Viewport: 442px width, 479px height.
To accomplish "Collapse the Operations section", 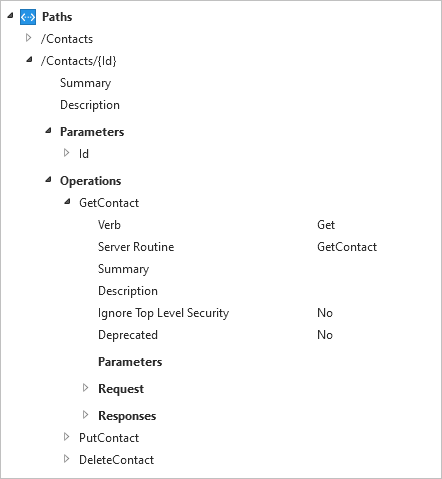I will 49,180.
